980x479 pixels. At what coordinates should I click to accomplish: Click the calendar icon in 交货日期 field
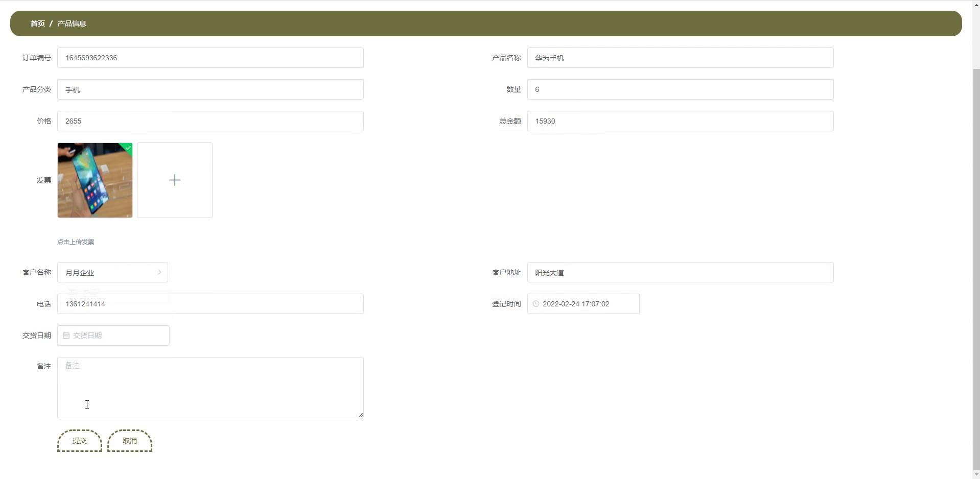click(66, 336)
